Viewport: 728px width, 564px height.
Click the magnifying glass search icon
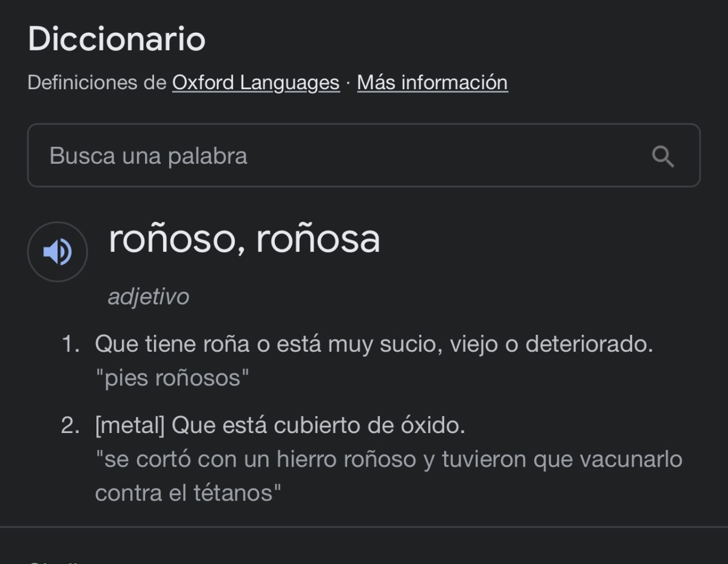pos(662,156)
